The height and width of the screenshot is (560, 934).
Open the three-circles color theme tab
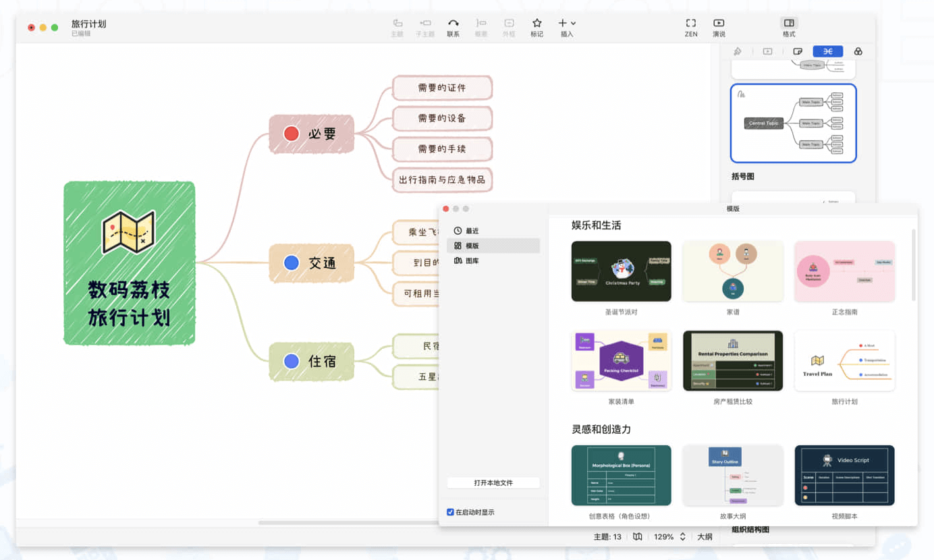point(858,51)
